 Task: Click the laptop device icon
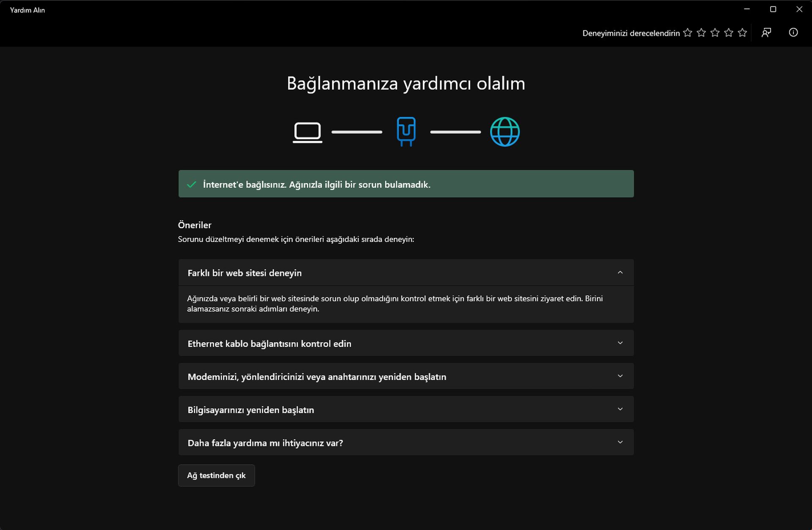(307, 132)
